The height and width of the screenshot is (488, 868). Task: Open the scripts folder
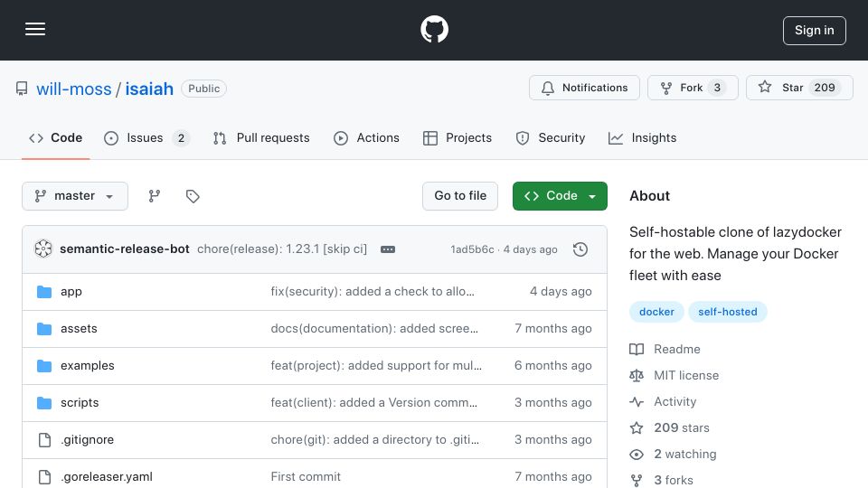80,403
